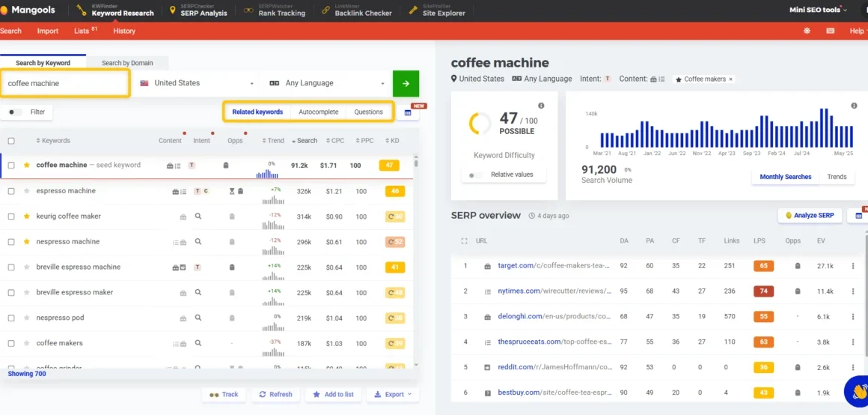Unstar the coffee machine seed keyword

tap(26, 165)
